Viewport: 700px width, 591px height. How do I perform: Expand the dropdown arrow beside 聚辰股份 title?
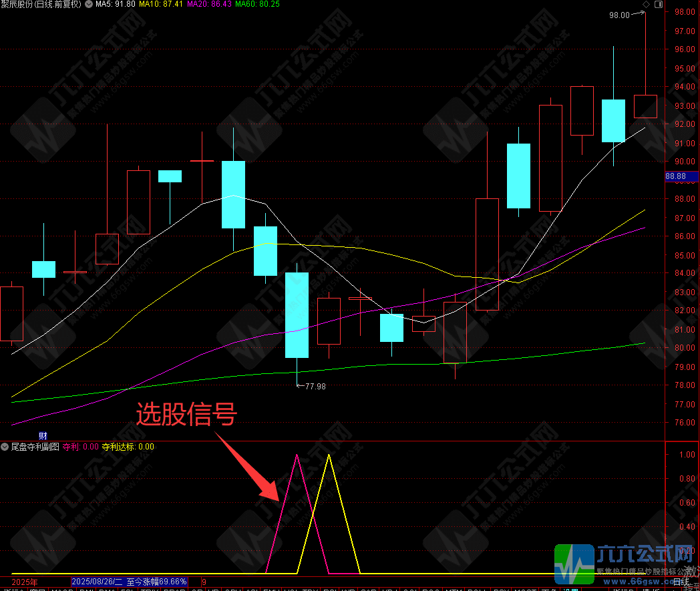(x=89, y=4)
